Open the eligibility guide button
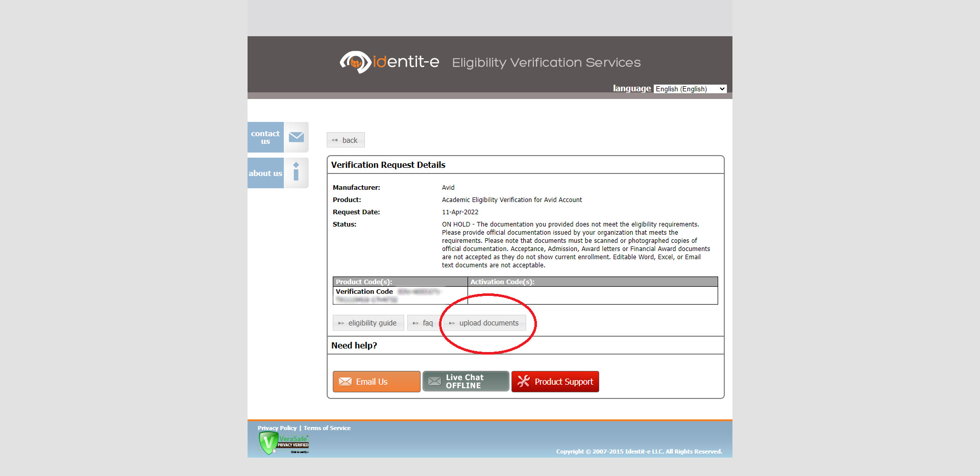Image resolution: width=980 pixels, height=476 pixels. pyautogui.click(x=368, y=323)
